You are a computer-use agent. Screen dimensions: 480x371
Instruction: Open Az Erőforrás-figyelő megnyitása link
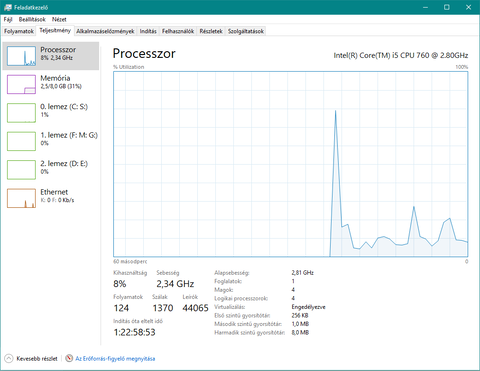pos(115,359)
